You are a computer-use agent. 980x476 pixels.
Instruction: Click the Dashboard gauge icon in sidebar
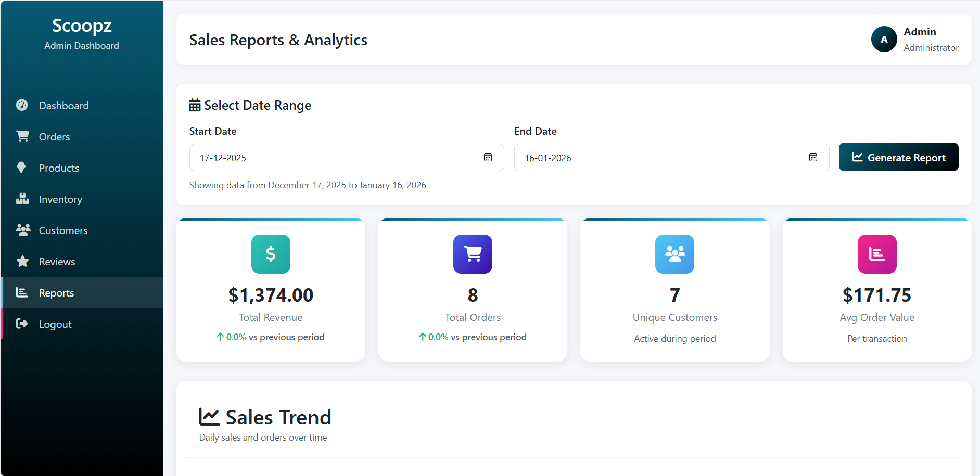(x=22, y=105)
